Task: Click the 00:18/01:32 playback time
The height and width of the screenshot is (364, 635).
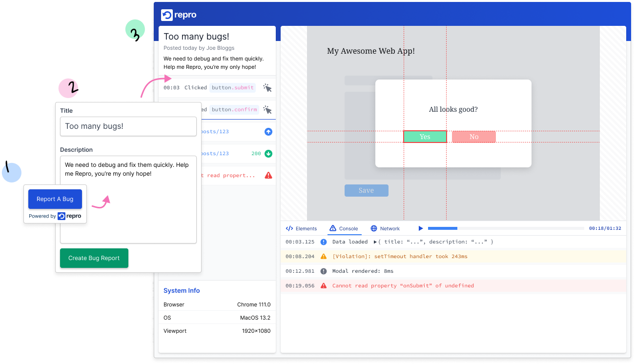Action: tap(605, 228)
